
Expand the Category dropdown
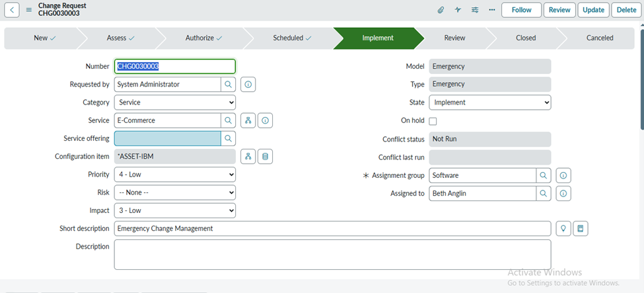coord(175,103)
